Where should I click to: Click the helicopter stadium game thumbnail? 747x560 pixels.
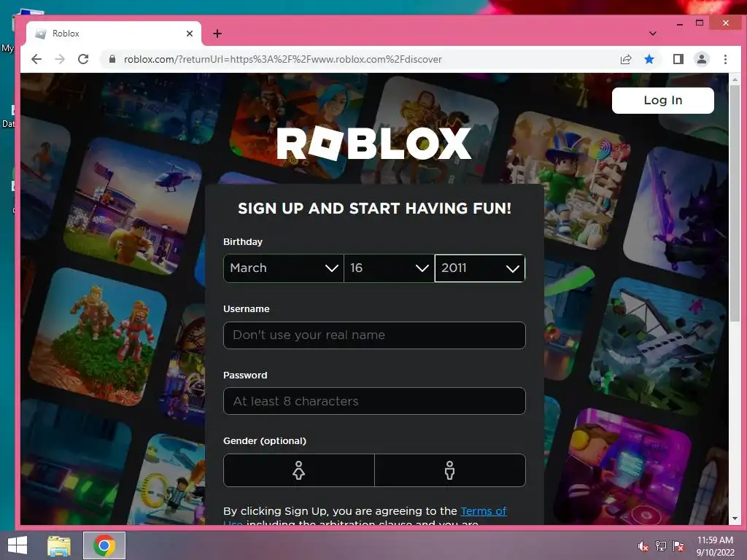133,206
